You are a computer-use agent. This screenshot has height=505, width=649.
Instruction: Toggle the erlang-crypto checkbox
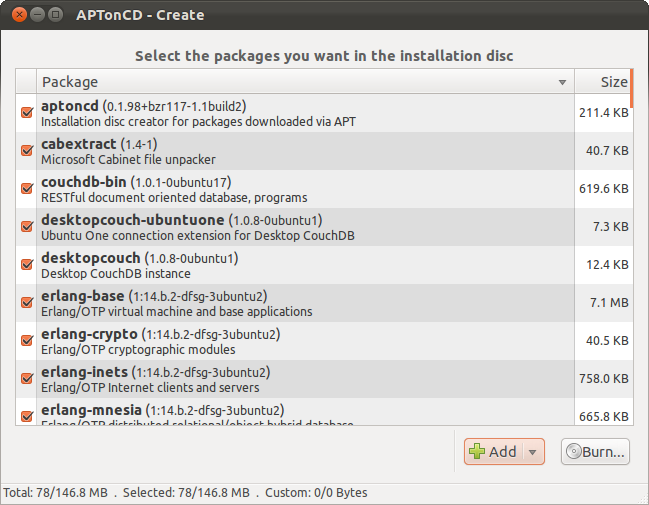(27, 340)
